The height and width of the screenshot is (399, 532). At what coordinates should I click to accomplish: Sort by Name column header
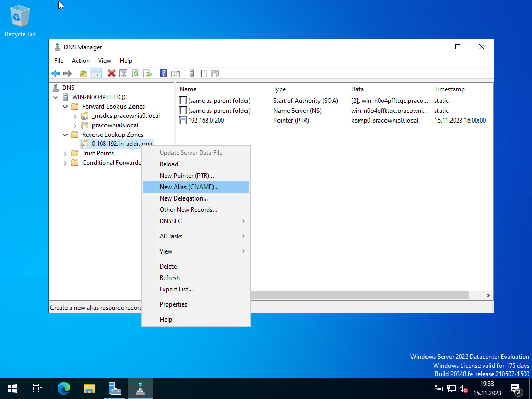pyautogui.click(x=223, y=89)
